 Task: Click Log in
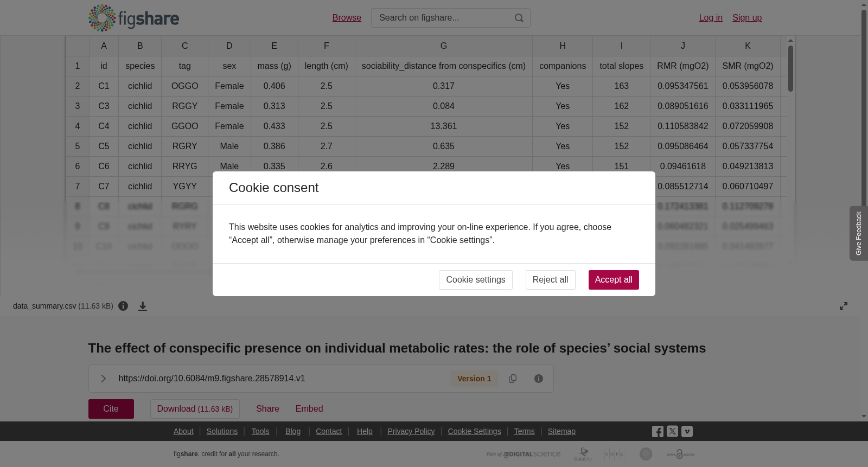(711, 18)
